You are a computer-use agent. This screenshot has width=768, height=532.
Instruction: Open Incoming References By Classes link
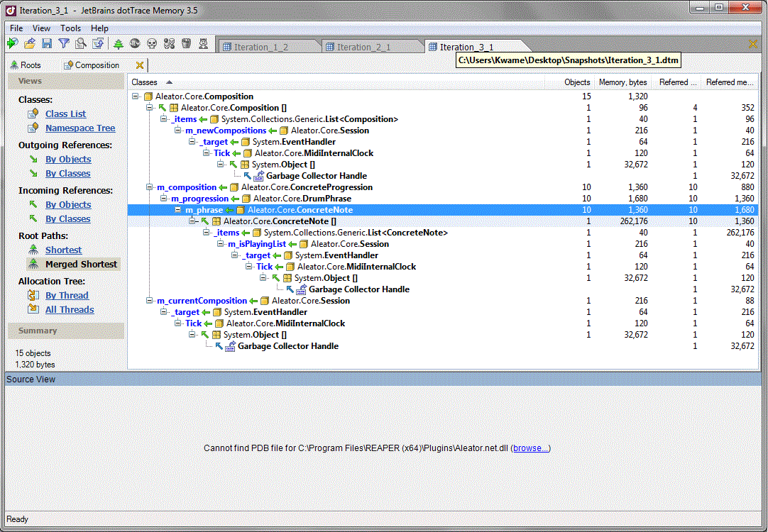68,219
